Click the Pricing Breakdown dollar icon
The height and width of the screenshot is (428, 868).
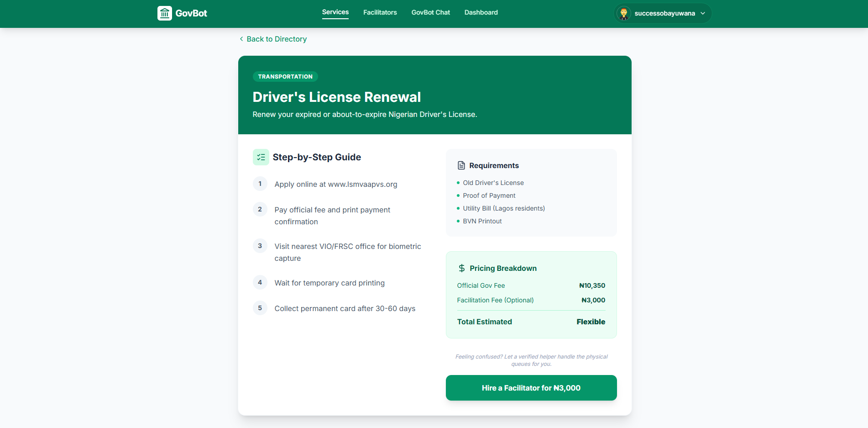point(462,268)
